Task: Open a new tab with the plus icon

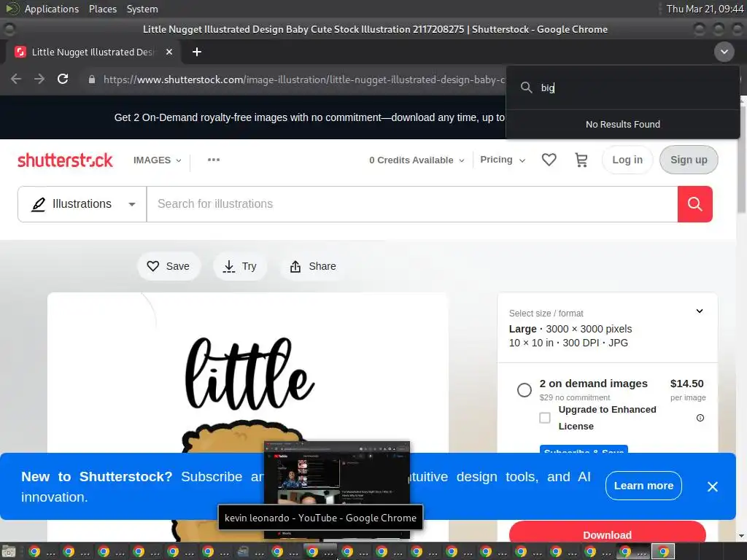Action: [197, 52]
